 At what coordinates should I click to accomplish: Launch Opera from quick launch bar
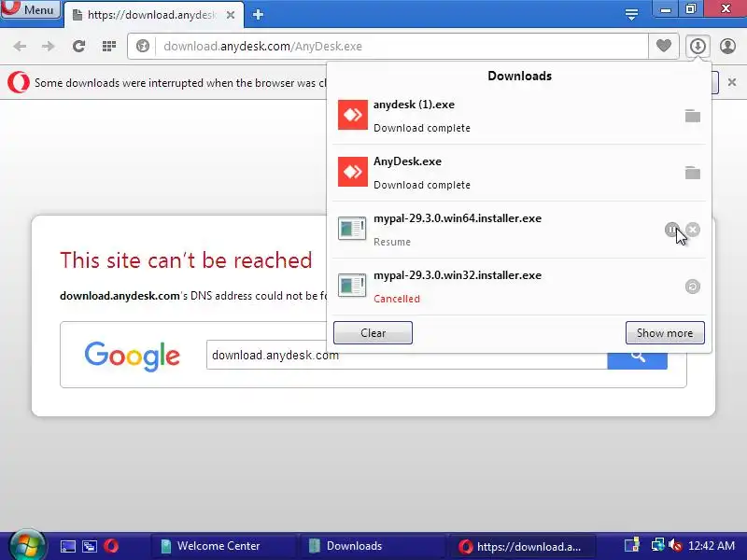click(111, 546)
